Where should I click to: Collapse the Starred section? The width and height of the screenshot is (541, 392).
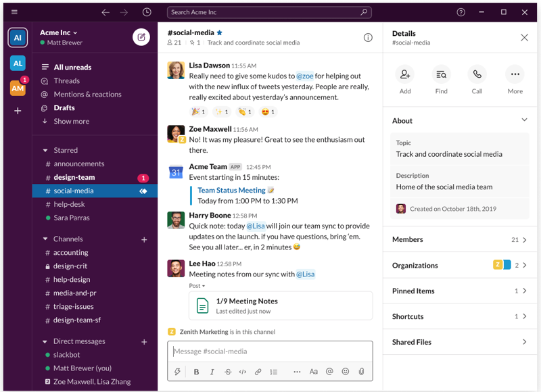click(x=45, y=150)
